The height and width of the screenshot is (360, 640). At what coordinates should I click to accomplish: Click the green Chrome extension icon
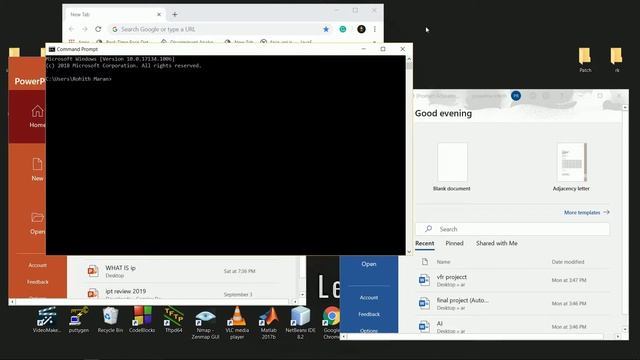(x=343, y=29)
